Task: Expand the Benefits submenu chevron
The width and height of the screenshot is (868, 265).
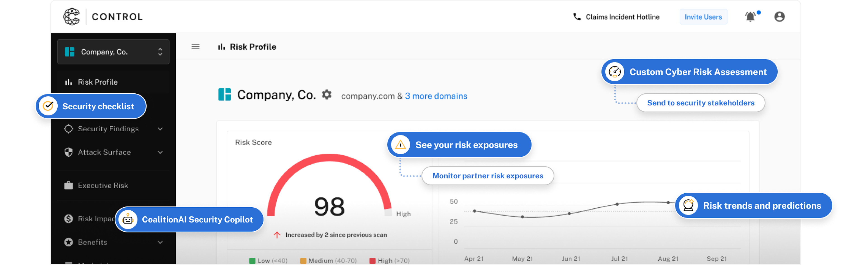Action: (160, 242)
